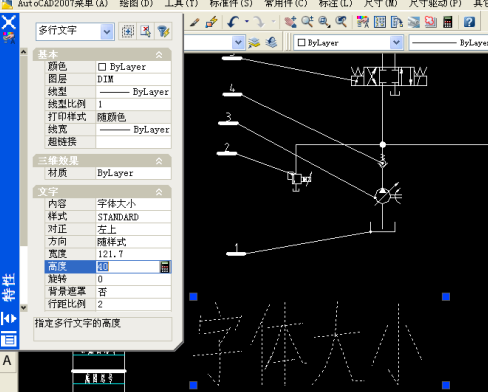Click the Redo arrow icon
The height and width of the screenshot is (392, 488).
[x=259, y=22]
